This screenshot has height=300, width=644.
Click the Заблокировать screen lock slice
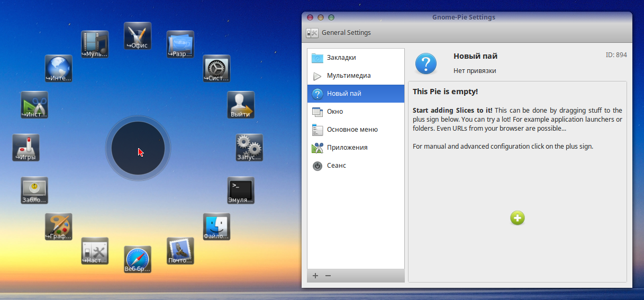34,190
